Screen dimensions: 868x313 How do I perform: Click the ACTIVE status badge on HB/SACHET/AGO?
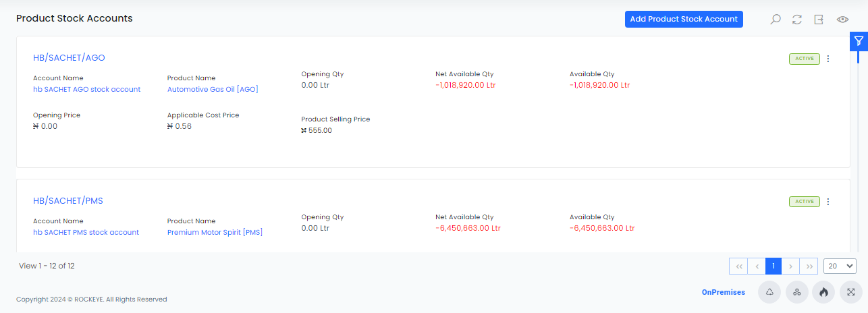click(805, 59)
